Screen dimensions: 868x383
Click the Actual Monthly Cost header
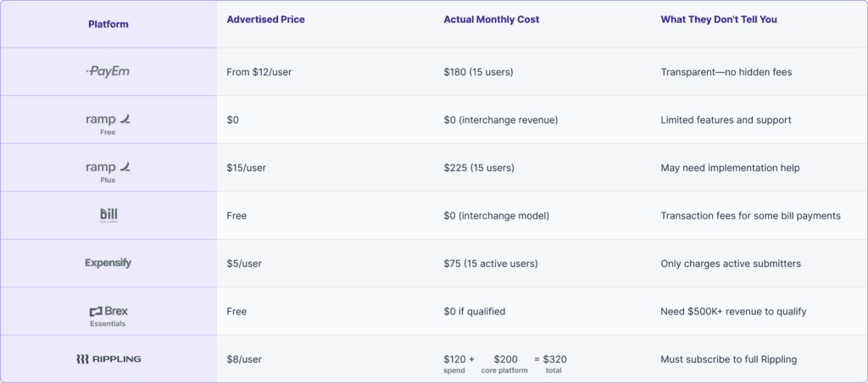(491, 19)
